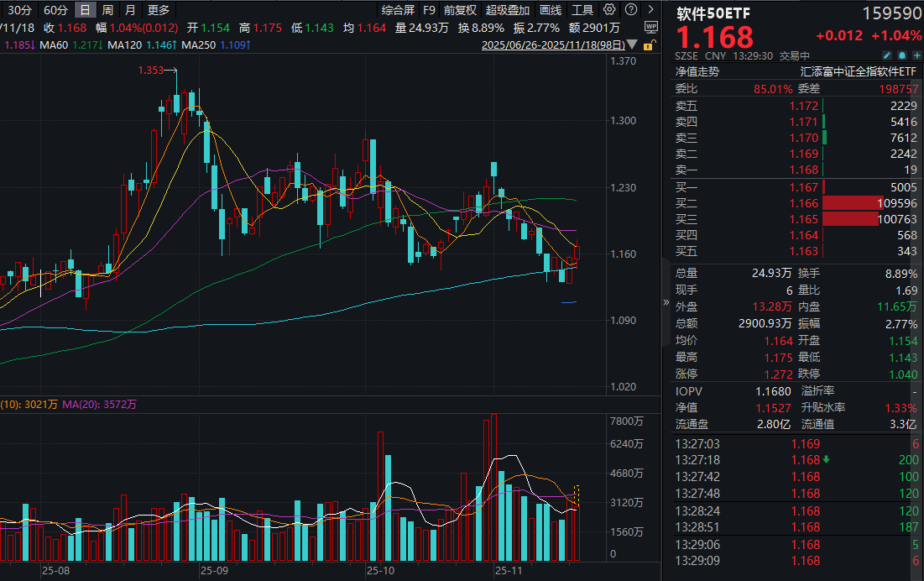Click the 买一 bid price 1.167
Viewport: 924px width, 581px height.
tap(803, 186)
